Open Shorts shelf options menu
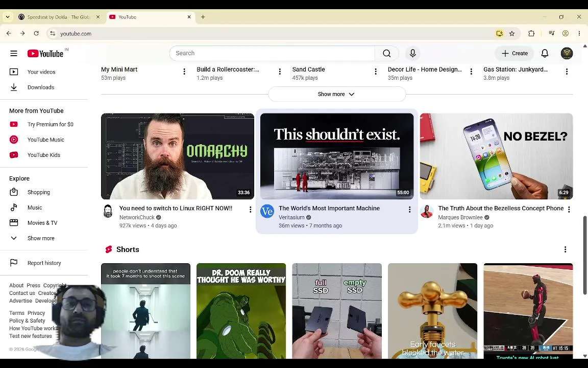 click(565, 249)
